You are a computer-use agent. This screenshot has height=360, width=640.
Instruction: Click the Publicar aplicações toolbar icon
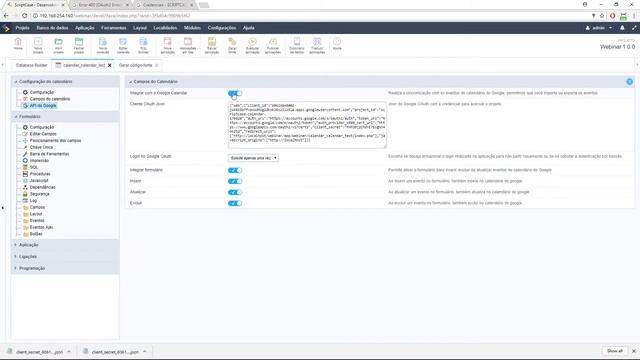(x=273, y=45)
